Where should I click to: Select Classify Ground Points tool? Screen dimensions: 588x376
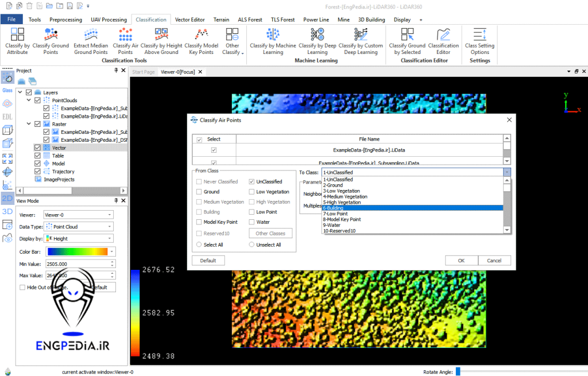(51, 41)
